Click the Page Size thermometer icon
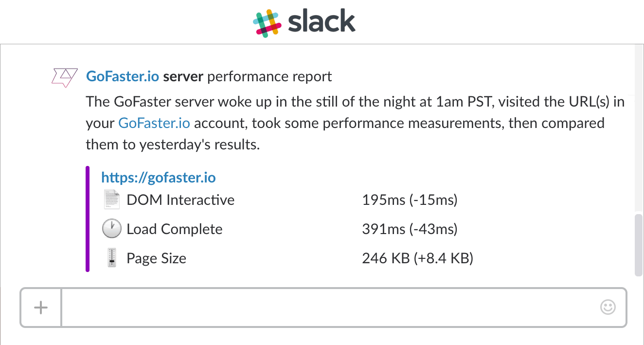Screen dimensions: 644x345 pyautogui.click(x=112, y=258)
